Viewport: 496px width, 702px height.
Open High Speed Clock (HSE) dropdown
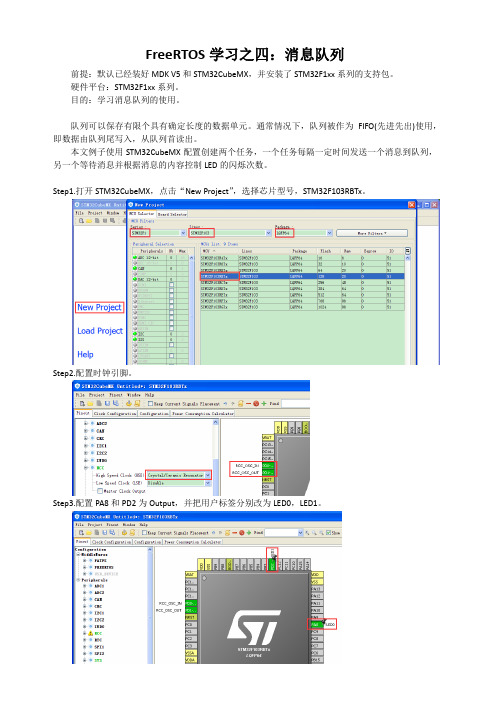pos(207,475)
